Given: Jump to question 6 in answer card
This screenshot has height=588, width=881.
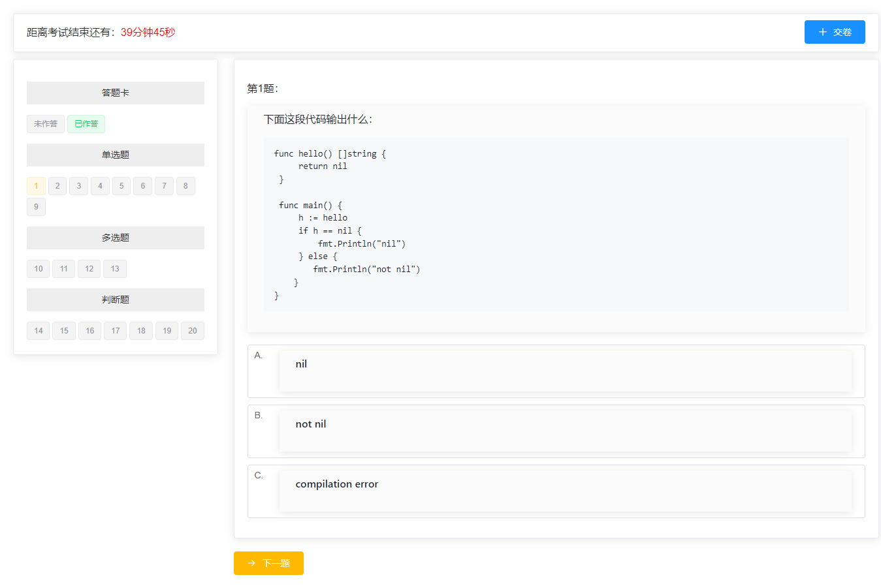Looking at the screenshot, I should click(143, 186).
